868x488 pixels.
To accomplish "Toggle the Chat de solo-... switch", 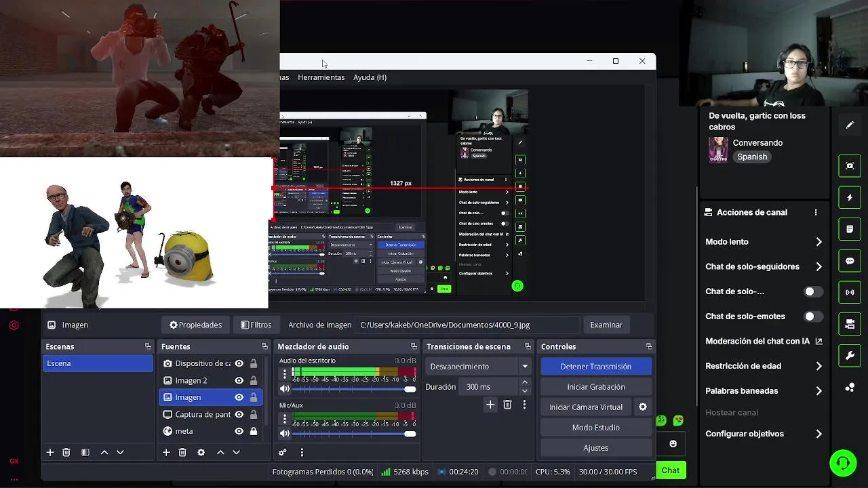I will pyautogui.click(x=813, y=291).
